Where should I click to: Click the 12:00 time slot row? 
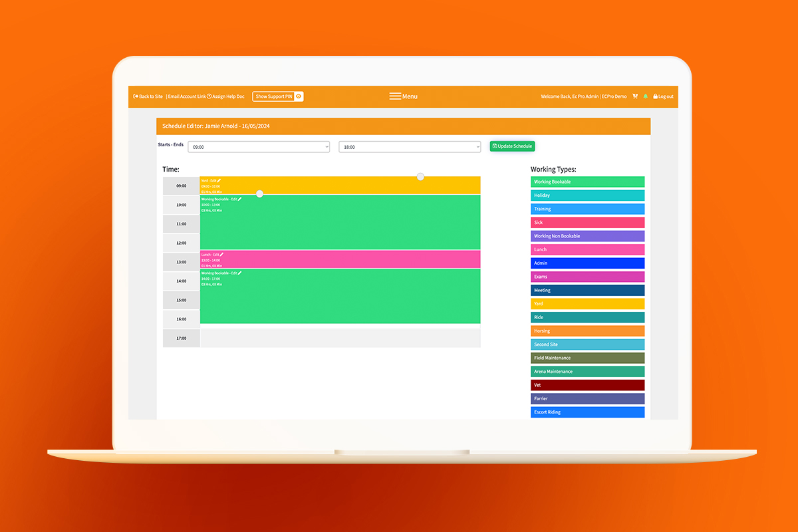tap(181, 243)
